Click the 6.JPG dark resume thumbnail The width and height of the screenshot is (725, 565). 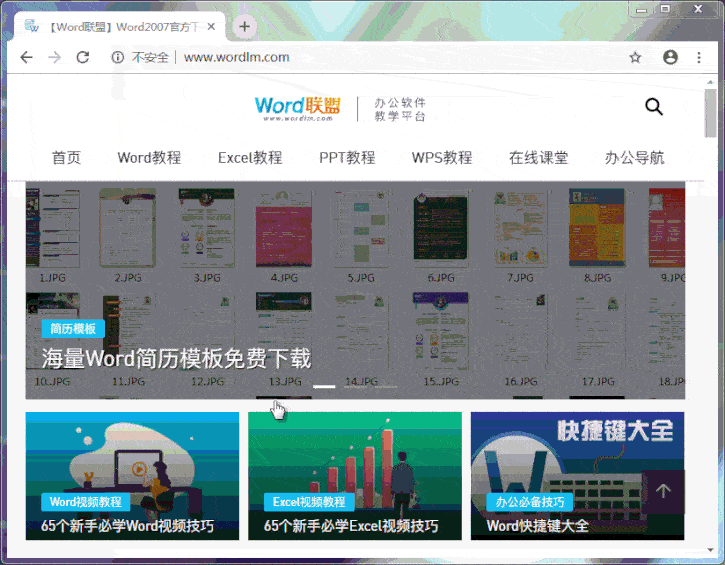pos(440,227)
